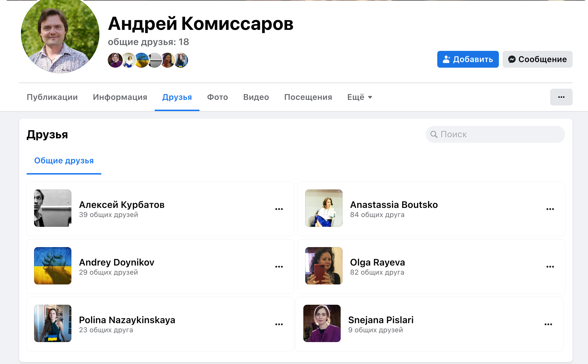Screen dimensions: 588x364
Task: Open three-dot menu next to Andrey Doynikov
Action: point(279,267)
